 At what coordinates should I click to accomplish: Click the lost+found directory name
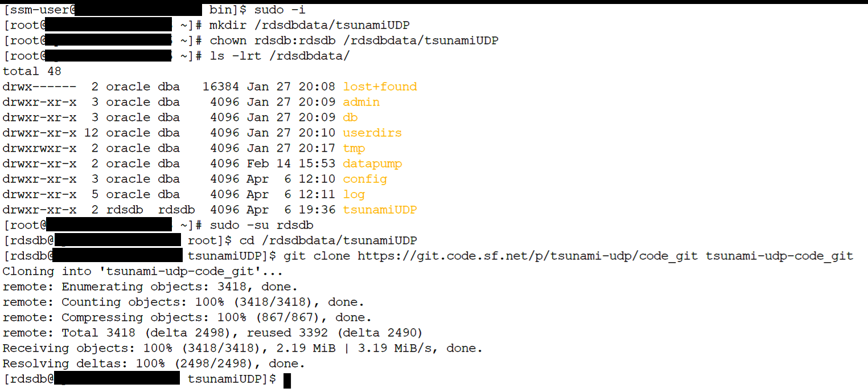(x=380, y=87)
